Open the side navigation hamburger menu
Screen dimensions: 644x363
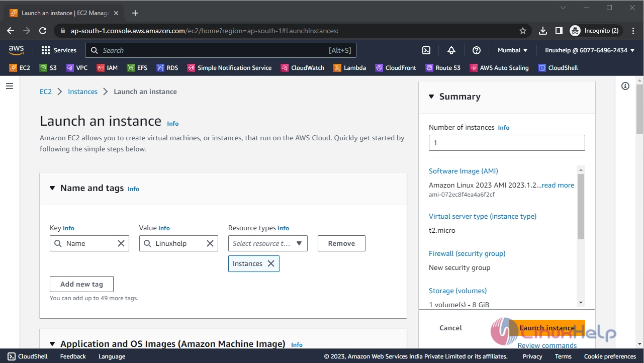10,86
